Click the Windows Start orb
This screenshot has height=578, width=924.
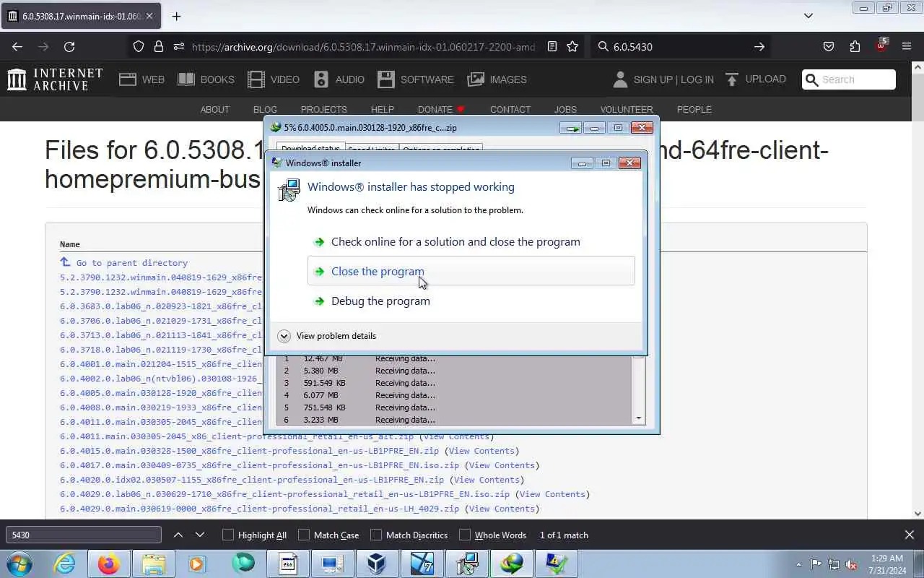[x=19, y=564]
